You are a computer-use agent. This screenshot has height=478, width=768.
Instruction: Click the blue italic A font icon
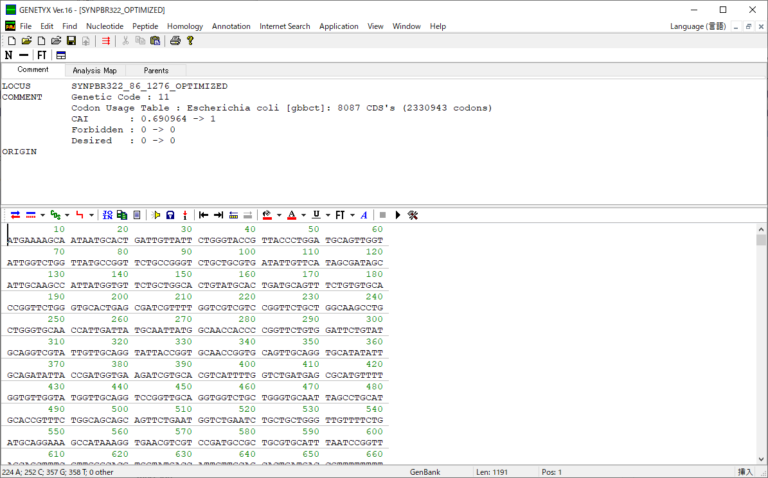click(x=363, y=215)
